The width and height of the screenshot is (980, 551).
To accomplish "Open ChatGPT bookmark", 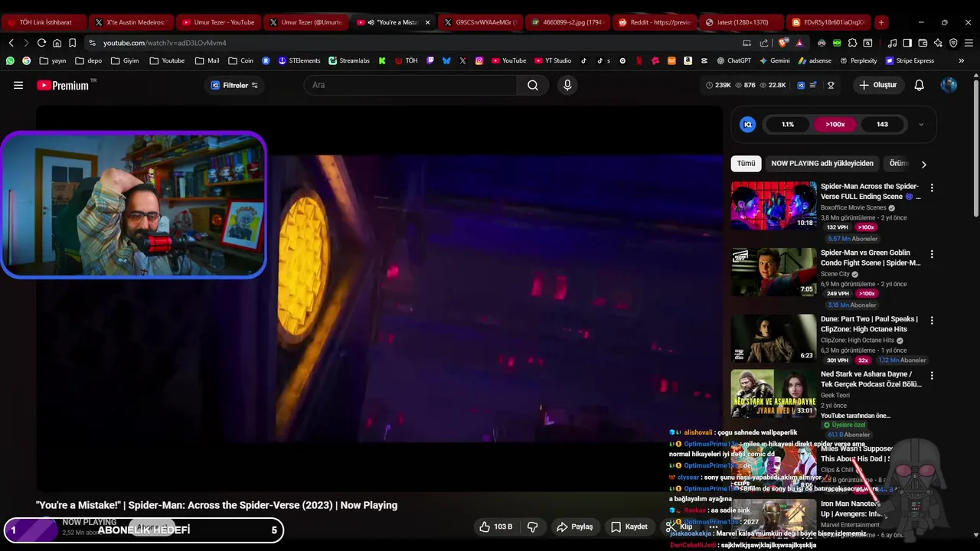I will (733, 60).
